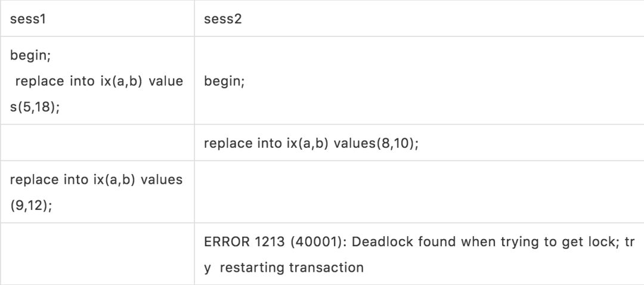Click the word "transaction" in the error
The image size is (644, 285).
326,267
